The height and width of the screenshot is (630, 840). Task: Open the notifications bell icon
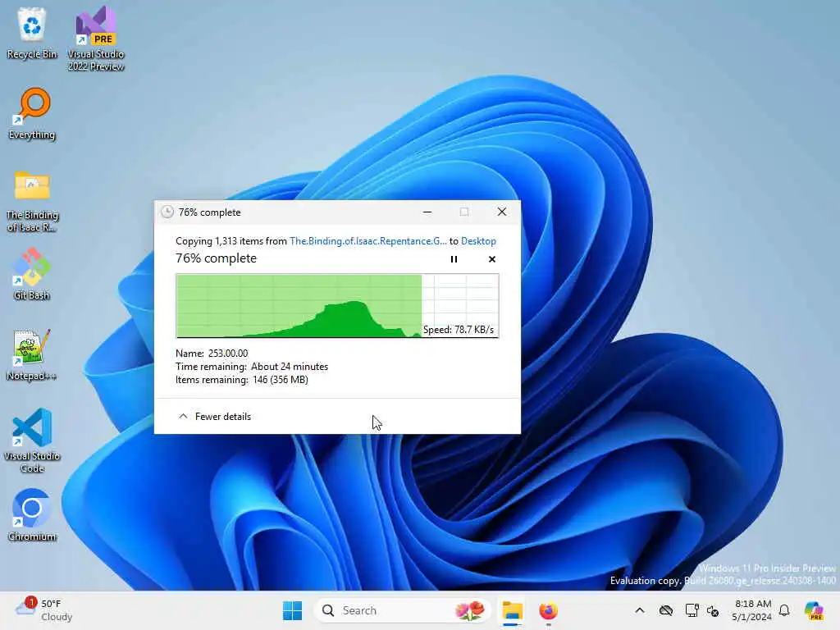tap(784, 610)
